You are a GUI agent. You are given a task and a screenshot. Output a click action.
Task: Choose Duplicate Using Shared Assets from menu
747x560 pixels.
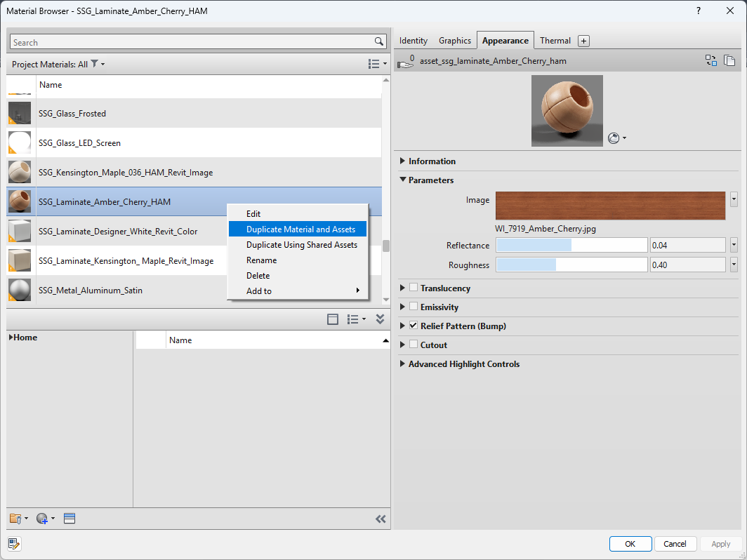pos(301,244)
